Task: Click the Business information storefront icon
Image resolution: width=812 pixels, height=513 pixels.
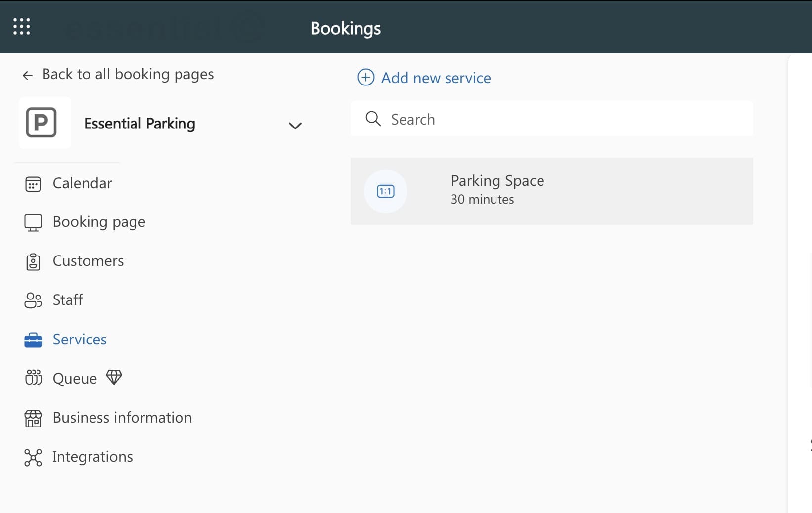Action: [x=33, y=418]
